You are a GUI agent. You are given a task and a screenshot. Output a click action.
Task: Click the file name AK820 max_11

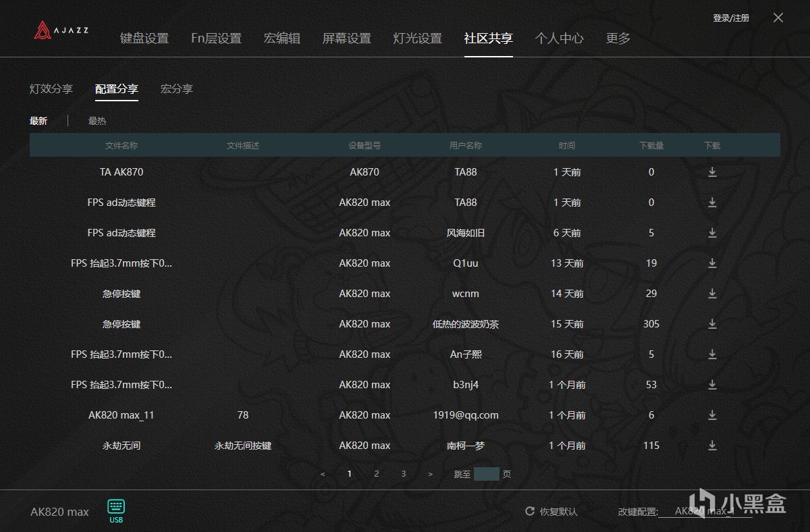tap(122, 415)
